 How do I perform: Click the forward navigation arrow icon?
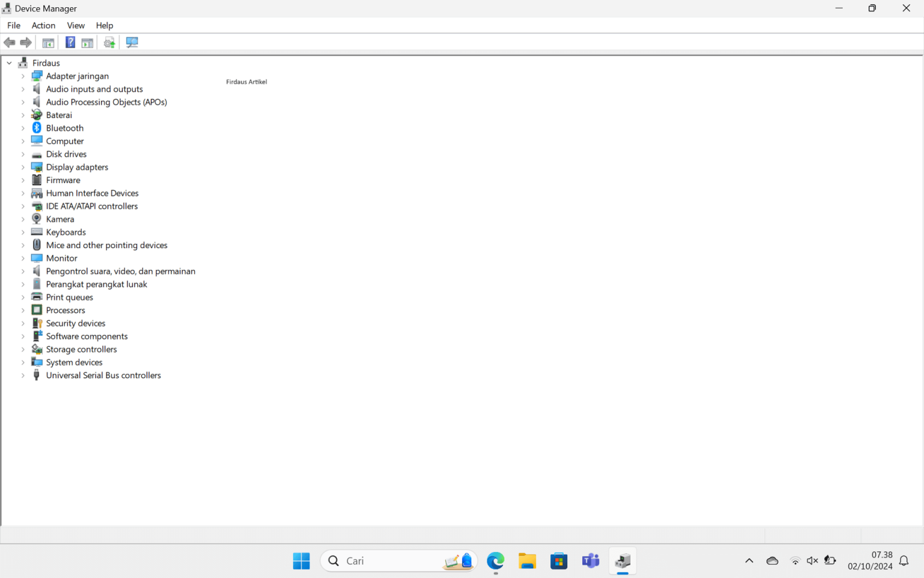(x=26, y=42)
